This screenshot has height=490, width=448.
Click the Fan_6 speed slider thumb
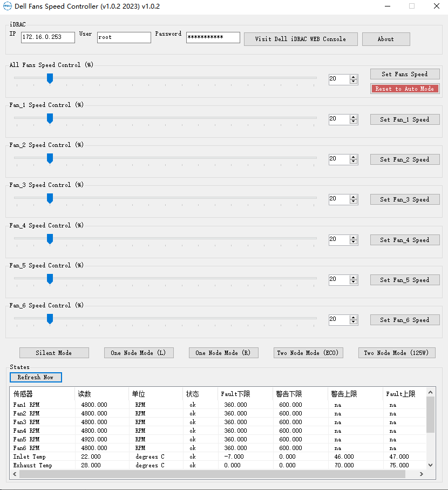click(x=50, y=319)
